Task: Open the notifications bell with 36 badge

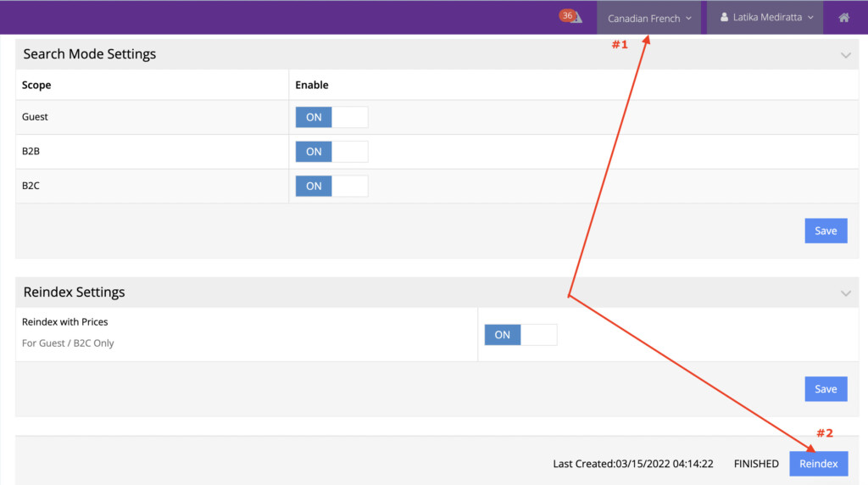Action: coord(570,17)
